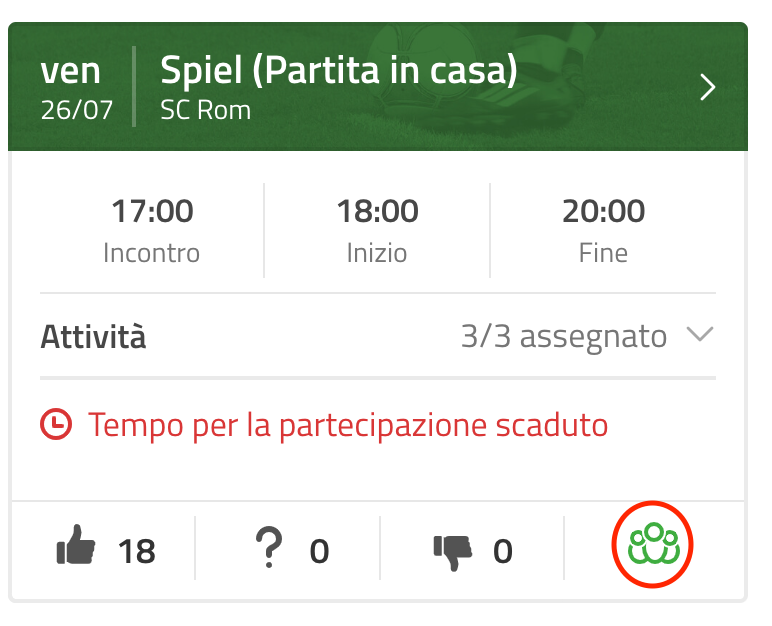Viewport: 772px width, 626px height.
Task: Click the thumbs up accept icon
Action: click(x=76, y=545)
